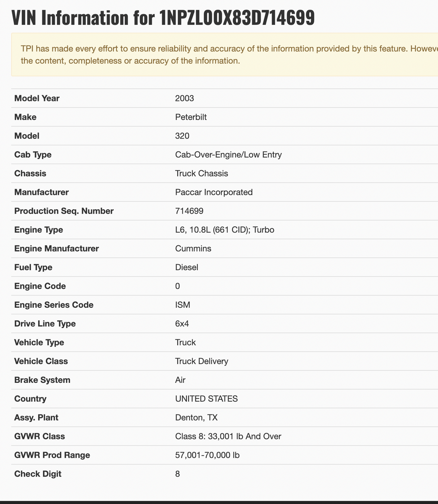Select Production Seq. Number 714699

pyautogui.click(x=189, y=211)
